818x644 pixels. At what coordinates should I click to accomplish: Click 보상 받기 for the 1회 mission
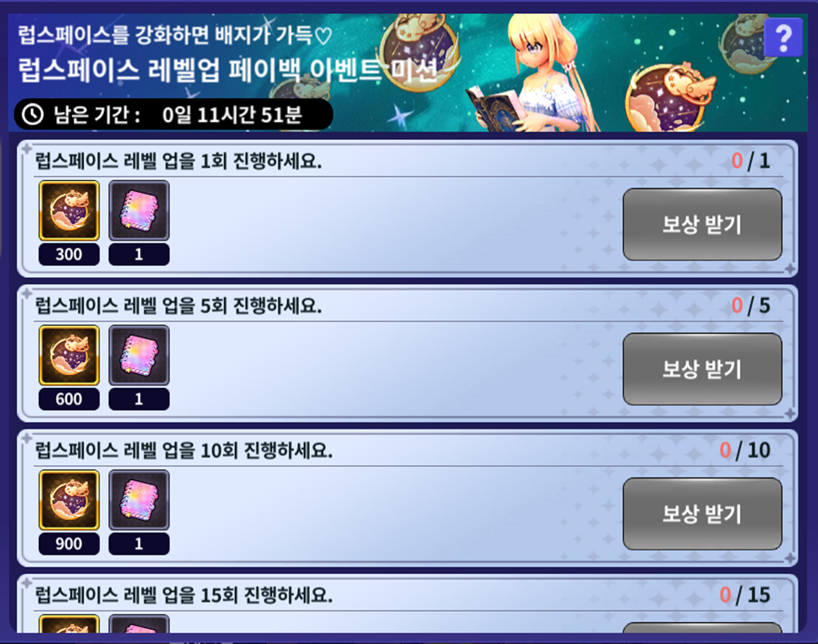pyautogui.click(x=702, y=224)
